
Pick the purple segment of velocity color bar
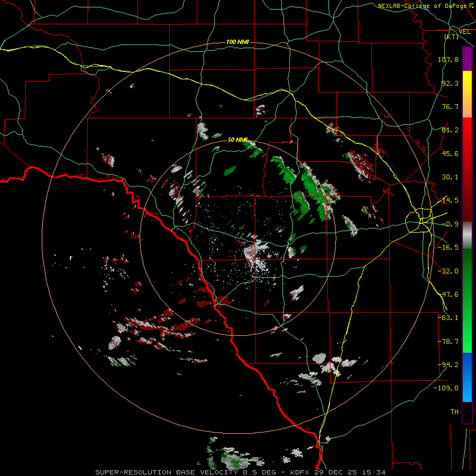(x=467, y=59)
